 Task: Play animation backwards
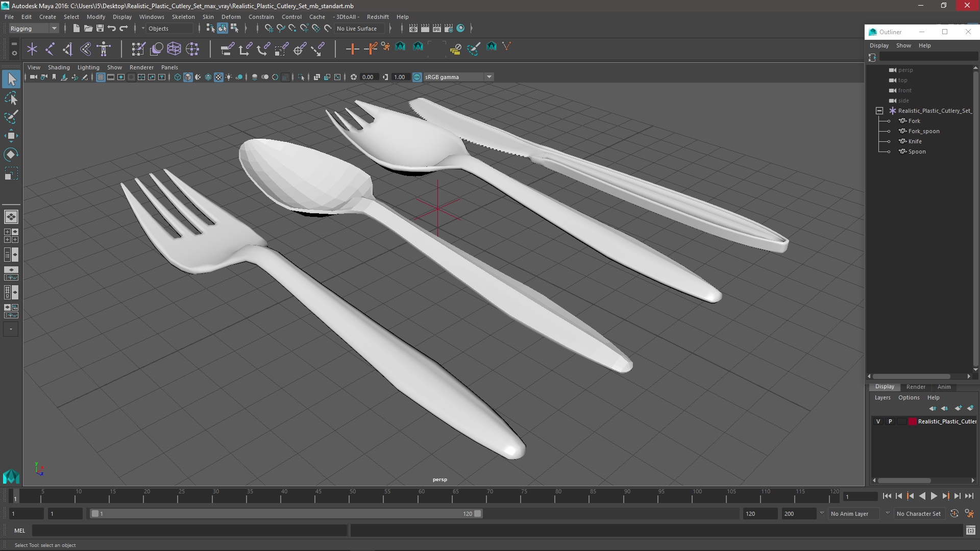click(x=922, y=496)
